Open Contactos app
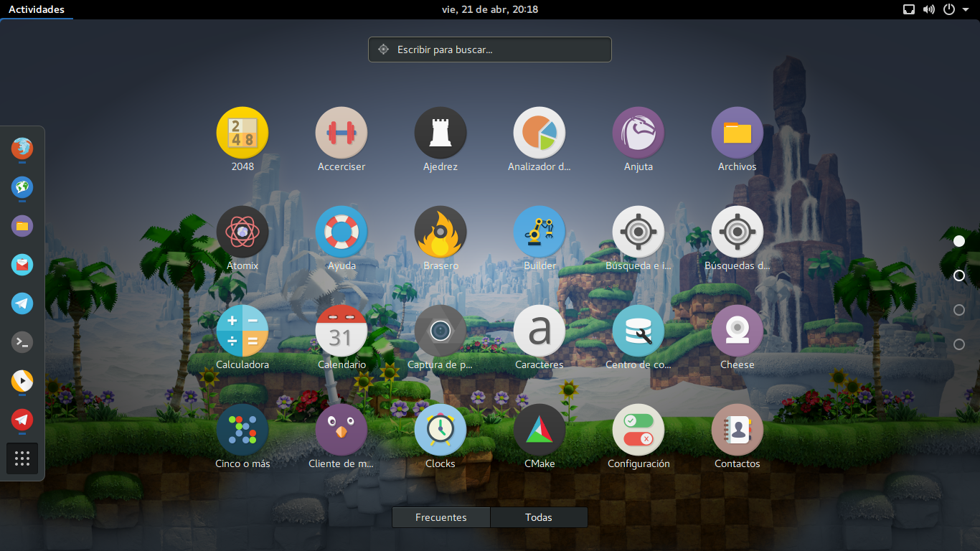 pos(738,430)
